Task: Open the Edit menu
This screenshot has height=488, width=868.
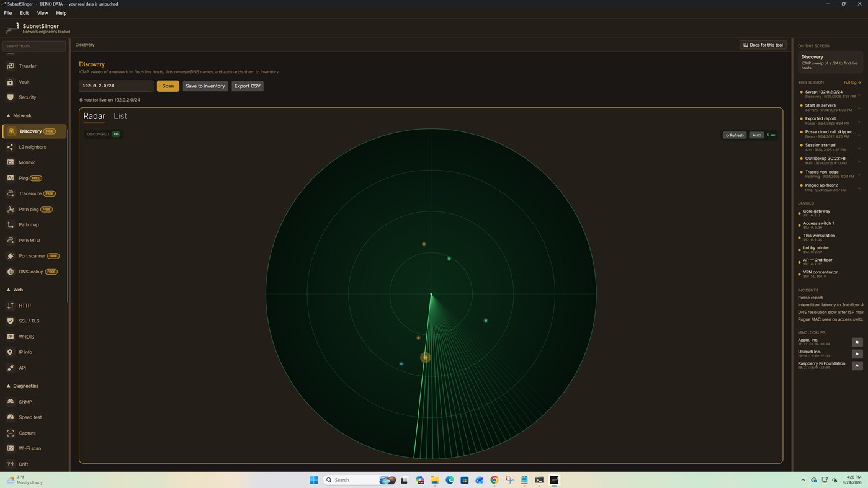Action: point(24,13)
